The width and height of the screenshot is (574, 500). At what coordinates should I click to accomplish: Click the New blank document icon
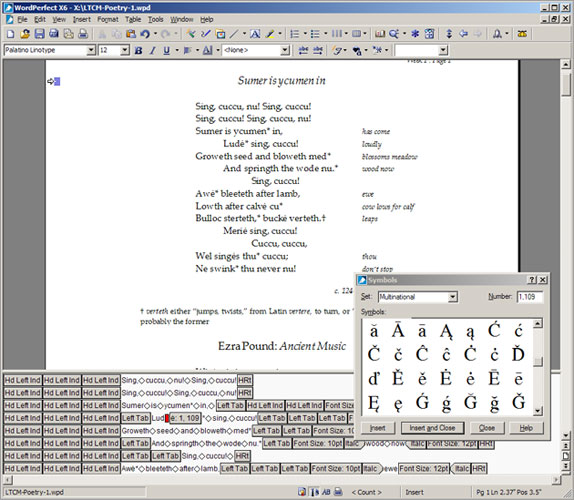(x=10, y=34)
